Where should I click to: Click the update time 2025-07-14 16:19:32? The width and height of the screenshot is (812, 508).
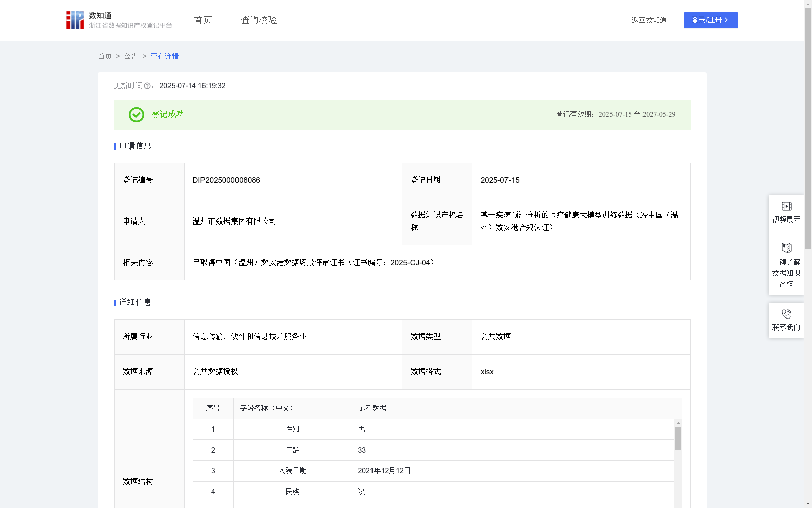pos(192,86)
